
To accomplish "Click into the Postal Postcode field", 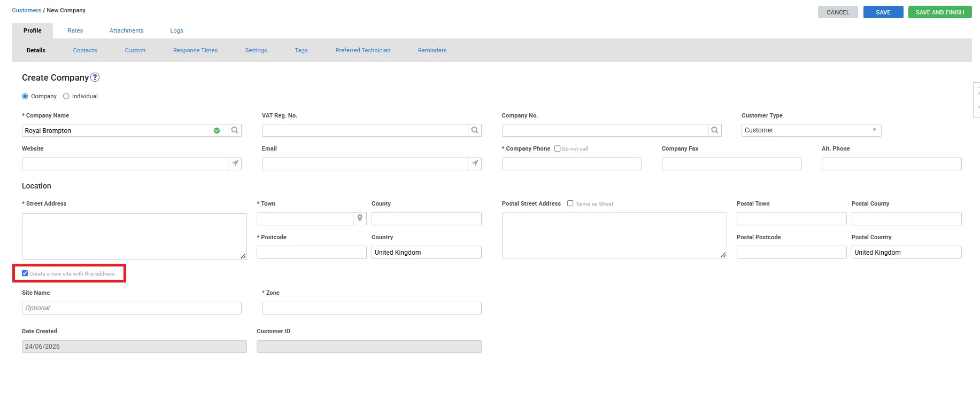I will pyautogui.click(x=791, y=252).
